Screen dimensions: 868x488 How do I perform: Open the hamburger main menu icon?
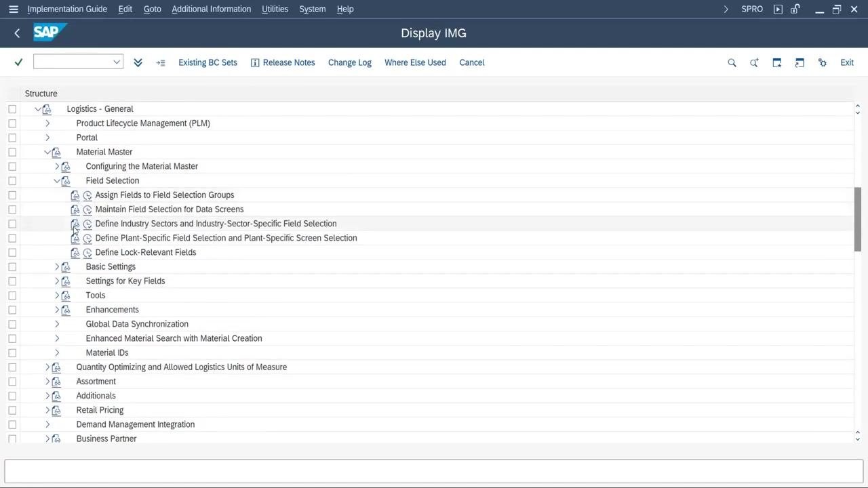(x=13, y=9)
